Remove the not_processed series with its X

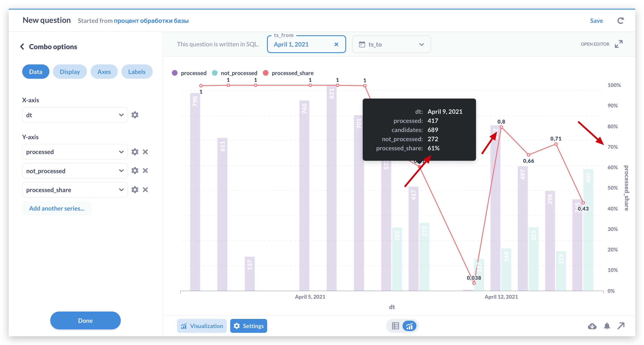[x=145, y=171]
